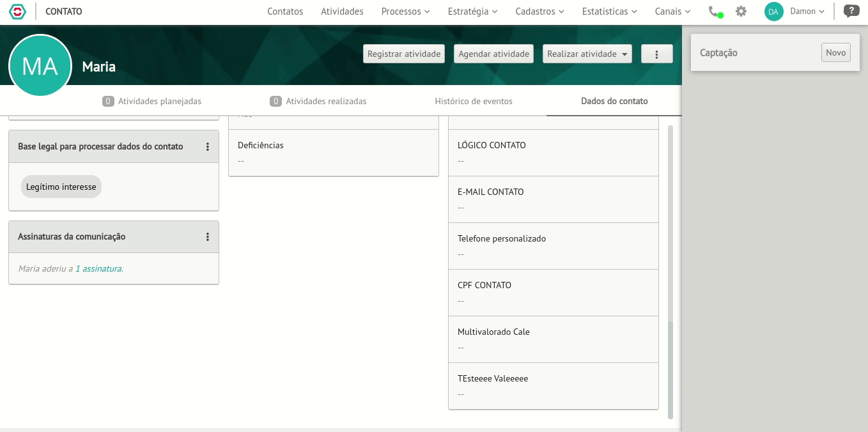Screen dimensions: 868x432
Task: Expand the Canais menu
Action: (672, 12)
